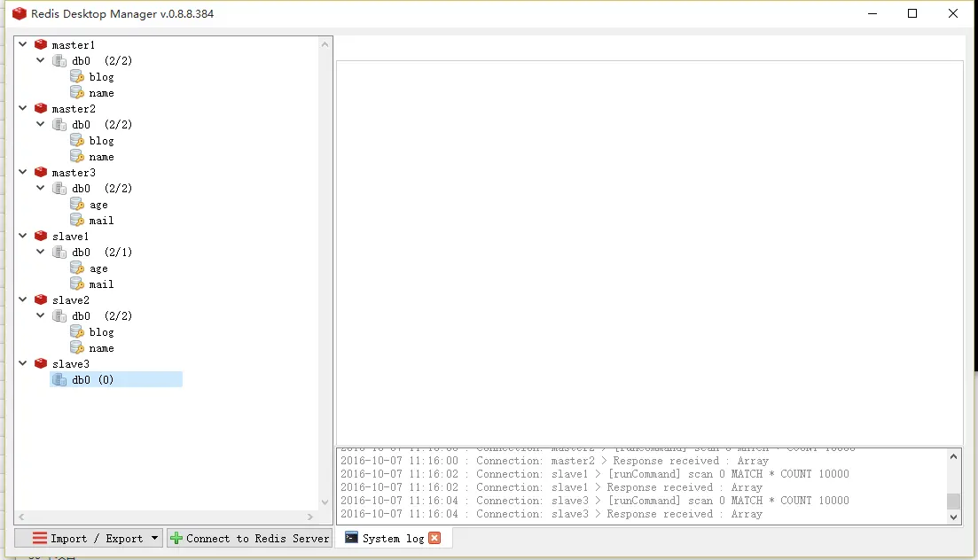Click the db0 database icon under master1

(59, 60)
